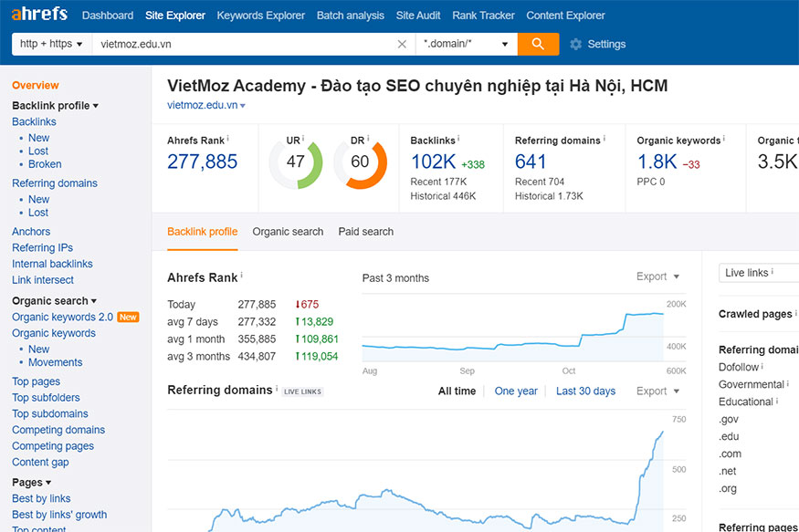Clear the URL field with the X icon
The width and height of the screenshot is (799, 532).
click(x=402, y=45)
